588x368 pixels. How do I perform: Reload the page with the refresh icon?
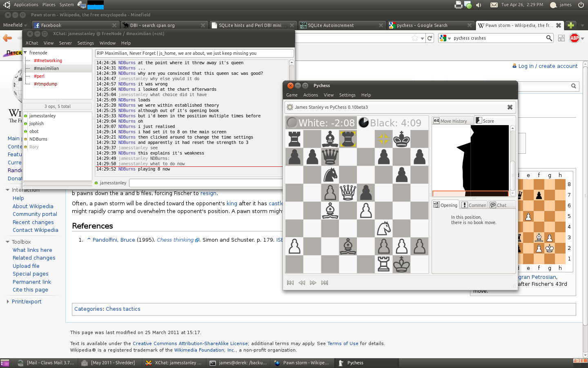[x=430, y=38]
